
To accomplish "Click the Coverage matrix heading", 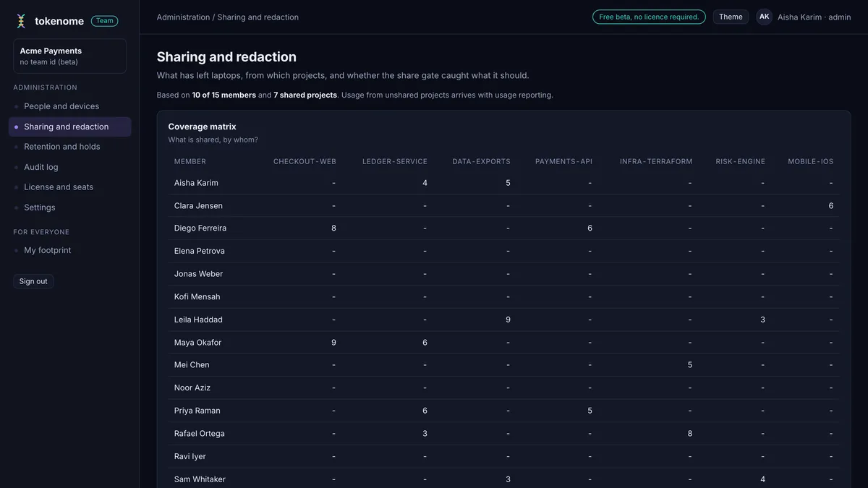I will point(203,127).
